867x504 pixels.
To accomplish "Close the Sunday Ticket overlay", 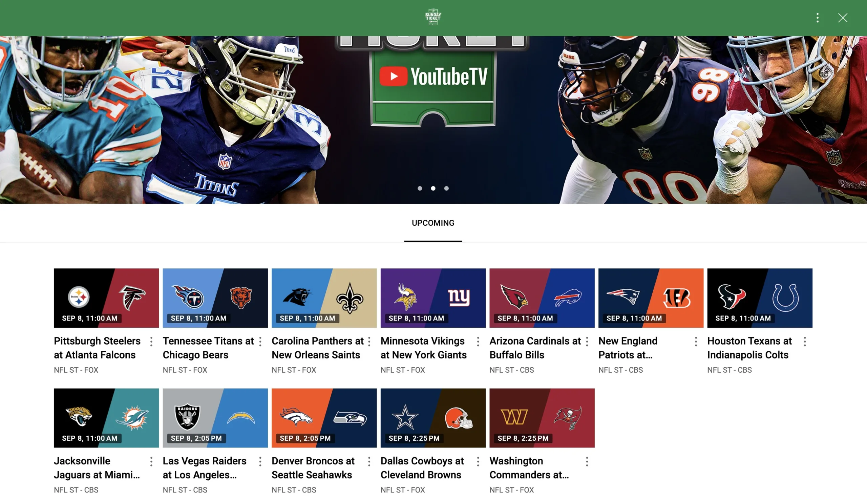I will tap(843, 18).
